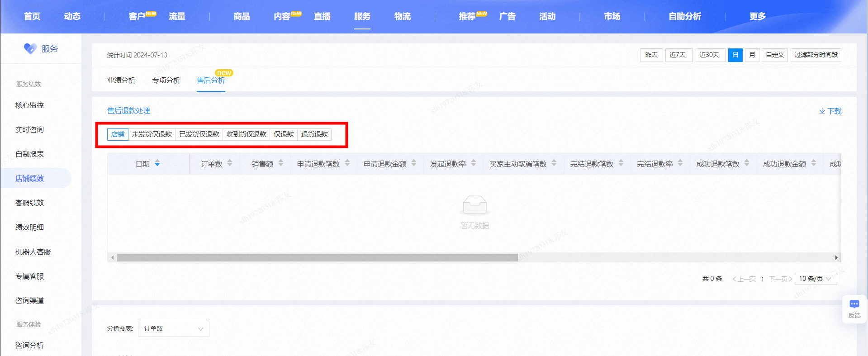The width and height of the screenshot is (868, 356).
Task: Open 市场 in the top navigation
Action: (612, 16)
